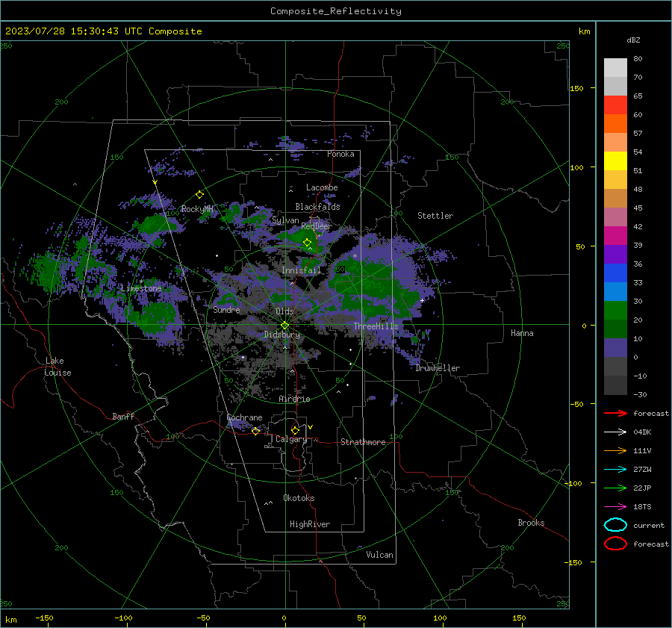Click the Sylvan label on map
Viewport: 672px width, 628px height.
[285, 220]
